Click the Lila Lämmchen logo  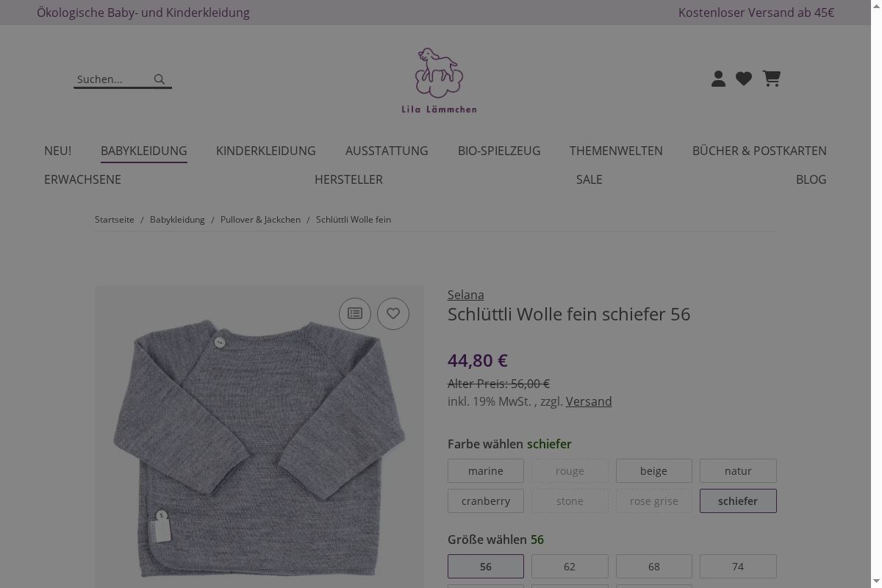[439, 81]
